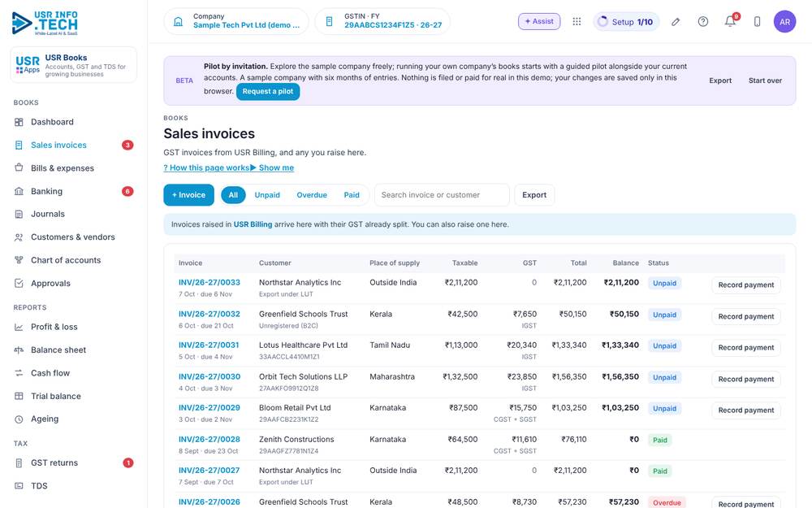Screen dimensions: 812x508
Task: Click the Search invoice or customer field
Action: click(442, 195)
